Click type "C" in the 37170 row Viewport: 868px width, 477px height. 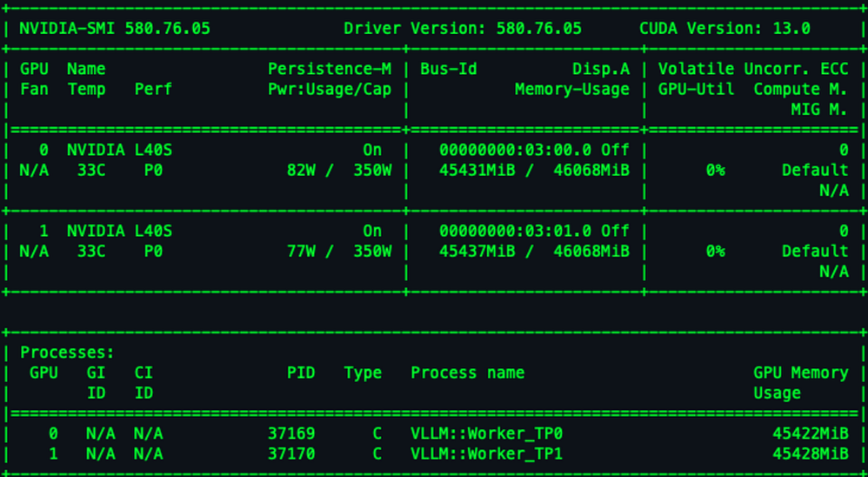coord(377,454)
